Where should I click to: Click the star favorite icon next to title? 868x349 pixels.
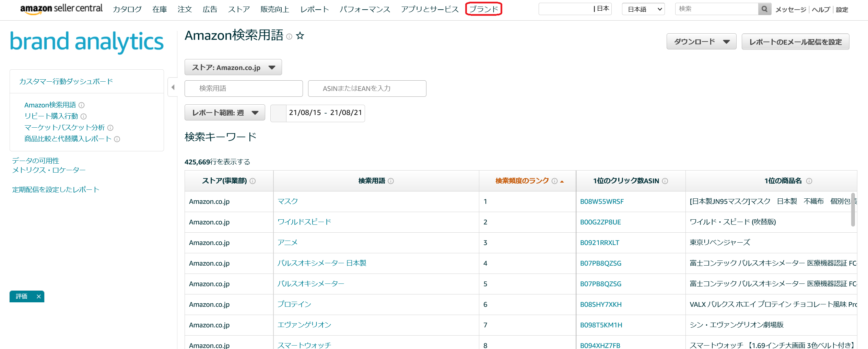point(300,36)
